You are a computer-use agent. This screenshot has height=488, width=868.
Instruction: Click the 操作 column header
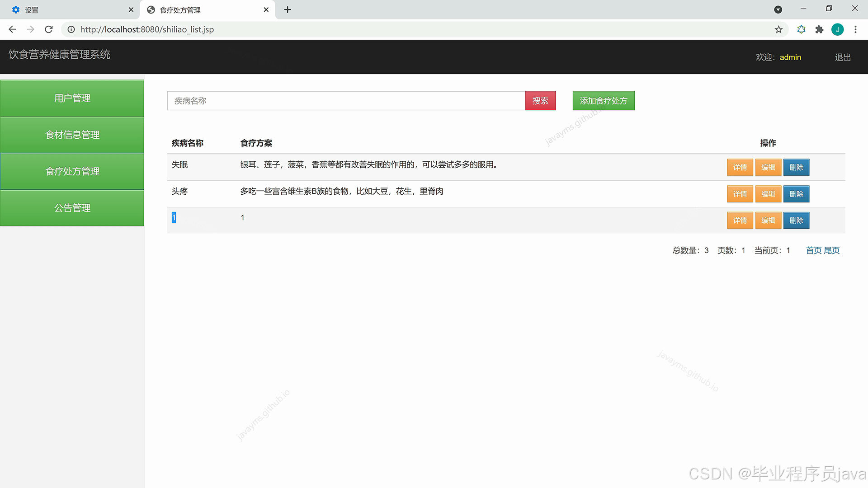[768, 143]
